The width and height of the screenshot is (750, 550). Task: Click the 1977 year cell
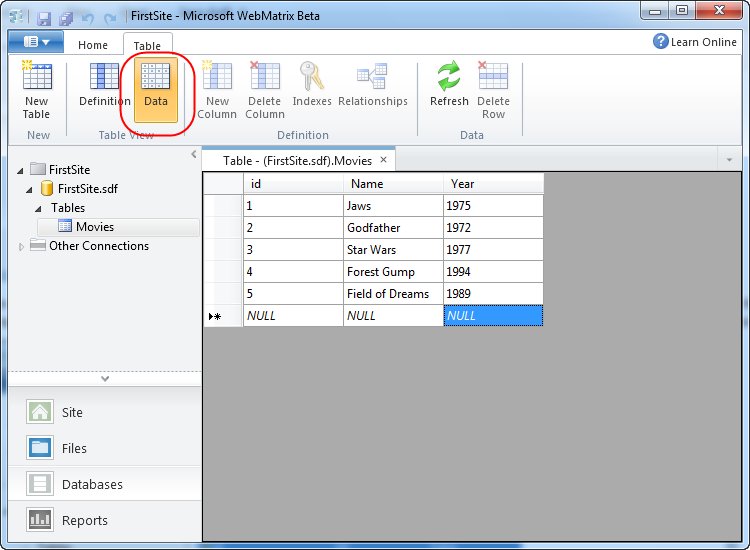(x=493, y=250)
